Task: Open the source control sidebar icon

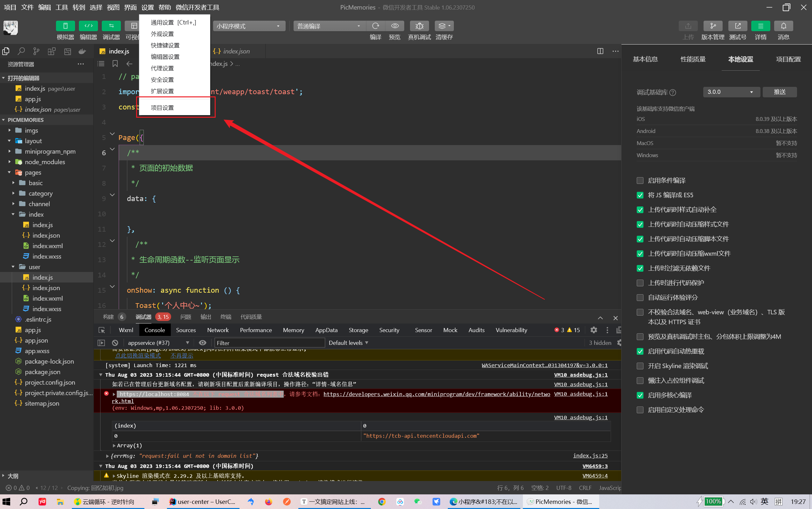Action: point(36,51)
